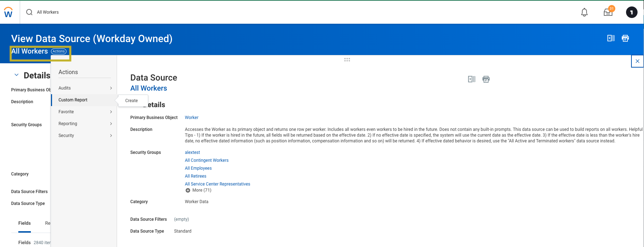644x247 pixels.
Task: Close the preview panel with X
Action: point(637,61)
